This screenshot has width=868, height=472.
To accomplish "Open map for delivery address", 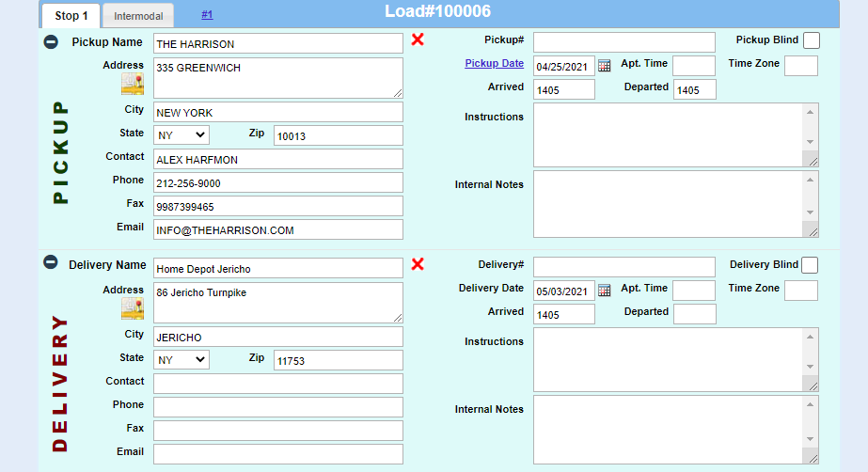I will click(x=133, y=308).
